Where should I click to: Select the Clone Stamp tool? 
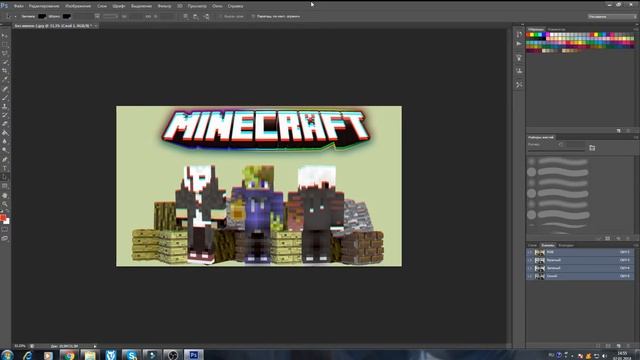[x=4, y=107]
